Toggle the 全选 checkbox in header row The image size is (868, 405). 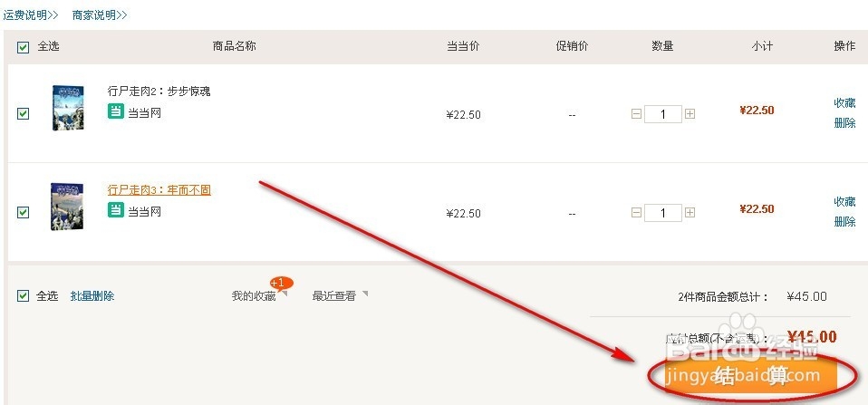point(23,47)
